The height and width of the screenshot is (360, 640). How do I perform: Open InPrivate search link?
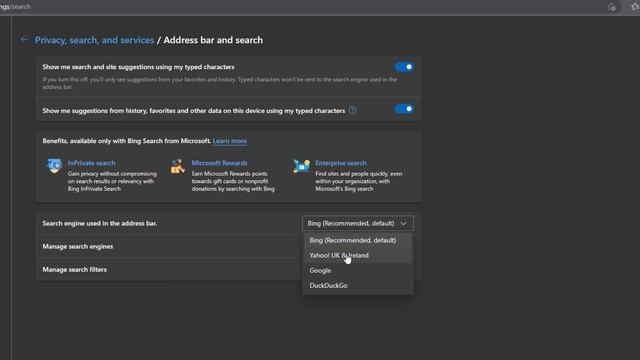(x=91, y=163)
